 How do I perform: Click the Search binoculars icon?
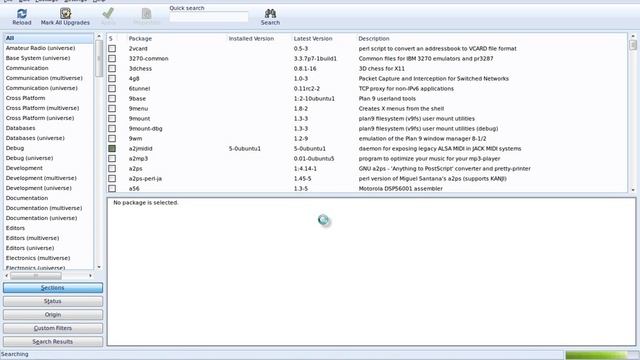(270, 13)
